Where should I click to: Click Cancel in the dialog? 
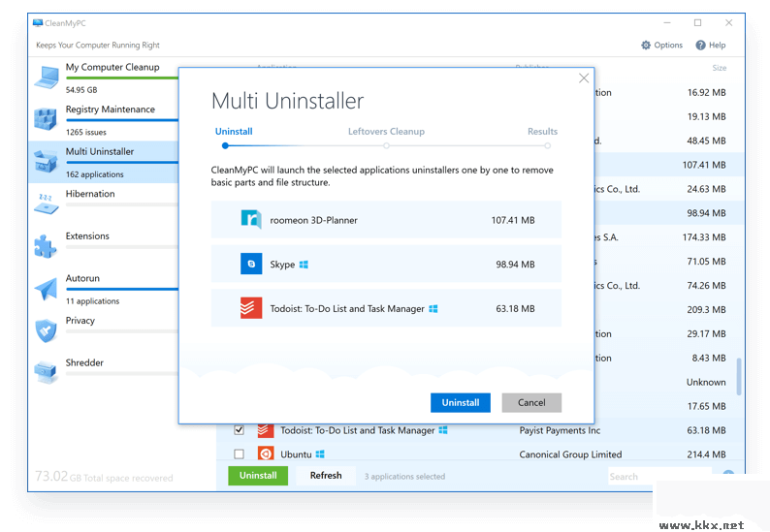[531, 402]
